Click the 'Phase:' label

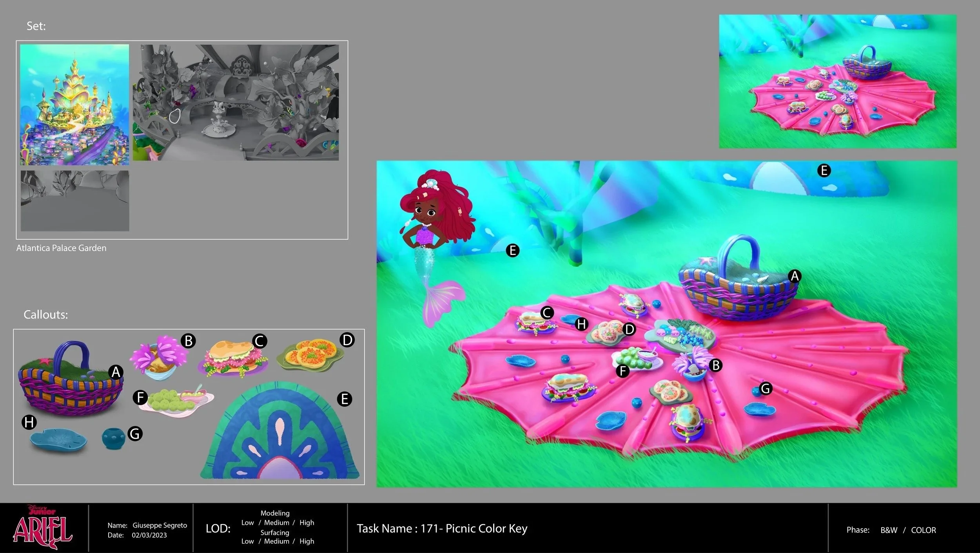(x=858, y=530)
